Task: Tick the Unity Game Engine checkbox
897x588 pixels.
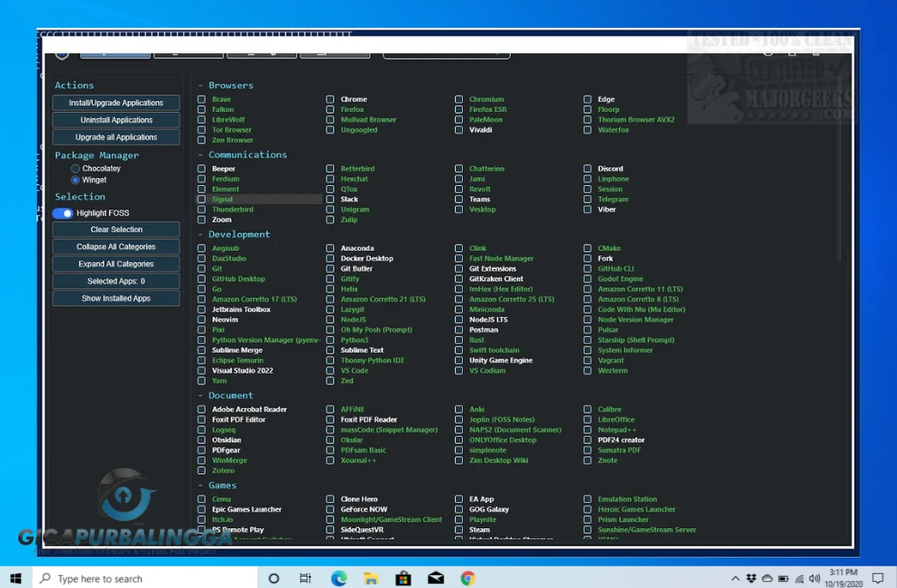Action: (x=458, y=360)
